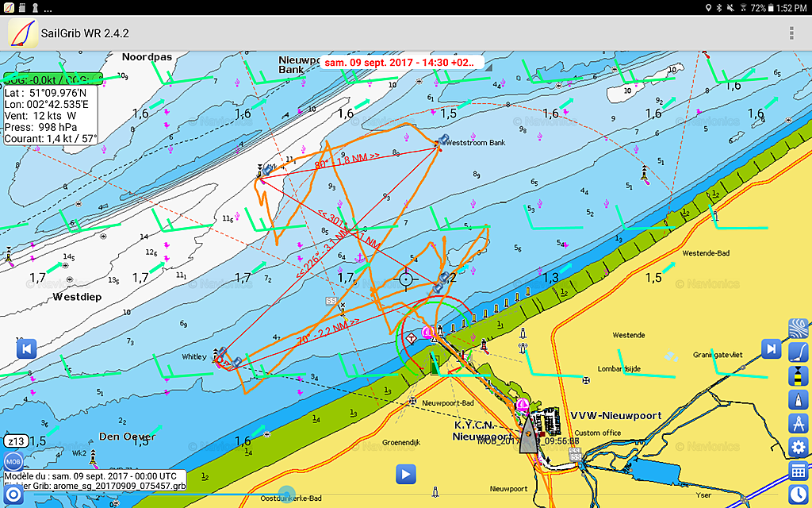Tap the Vent 12 kts W readout
The height and width of the screenshot is (508, 812).
point(40,116)
